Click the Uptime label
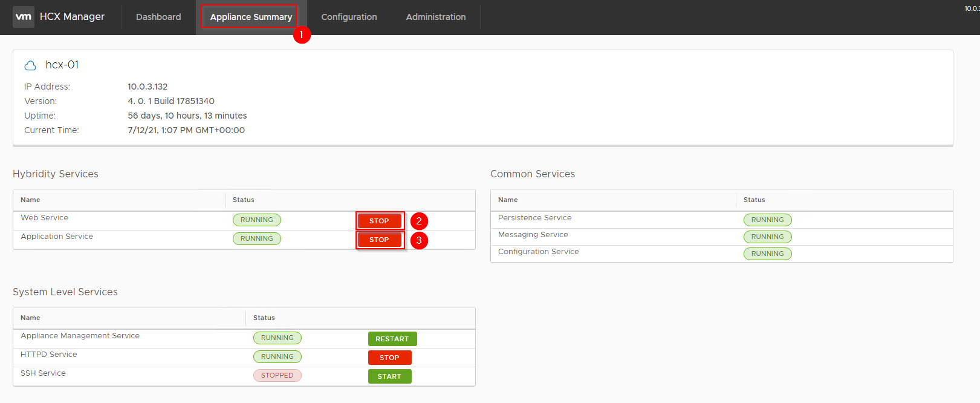This screenshot has height=403, width=980. click(x=40, y=116)
